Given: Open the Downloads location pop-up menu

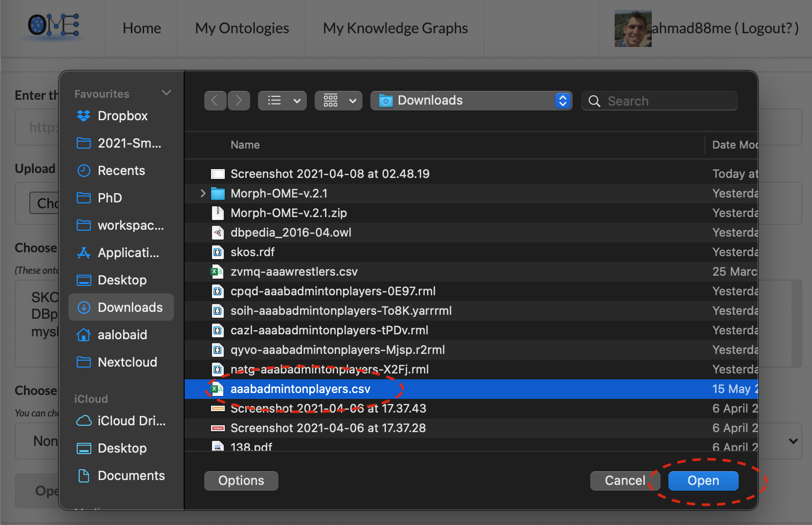Looking at the screenshot, I should (471, 101).
